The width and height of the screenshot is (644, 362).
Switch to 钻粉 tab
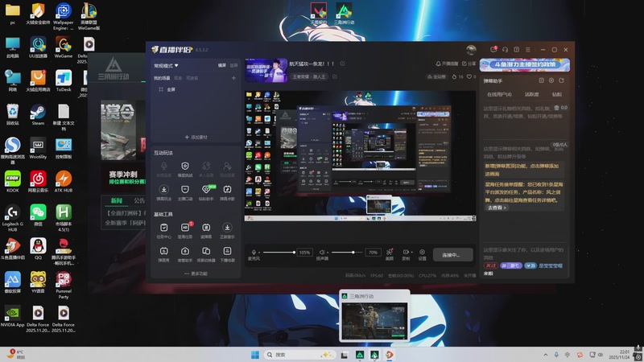[x=556, y=94]
